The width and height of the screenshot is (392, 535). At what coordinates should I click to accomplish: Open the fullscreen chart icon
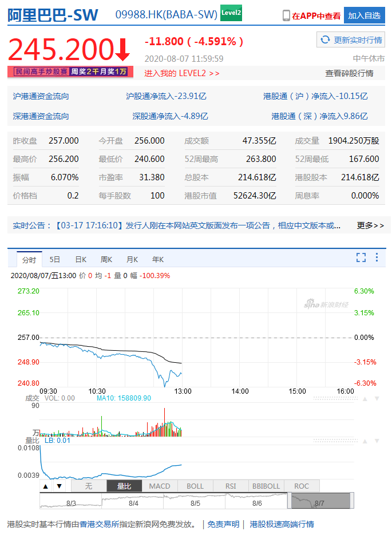click(361, 257)
